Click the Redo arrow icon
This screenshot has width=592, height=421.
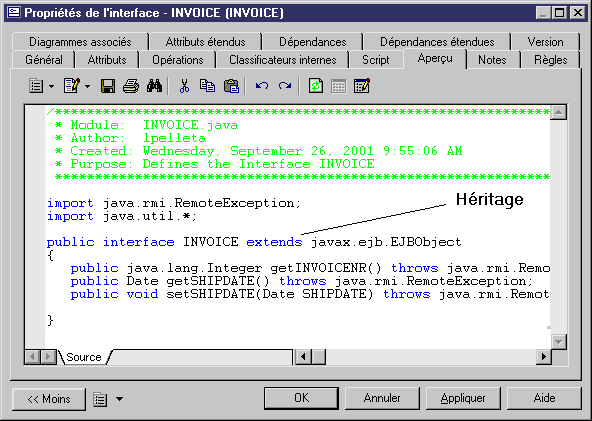point(285,86)
